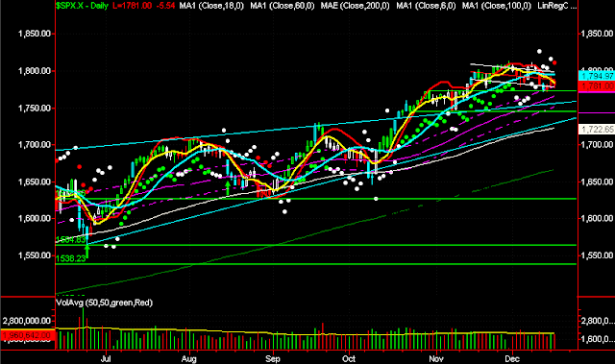Select the L=1781.00 last price readout
Image resolution: width=615 pixels, height=364 pixels.
133,6
